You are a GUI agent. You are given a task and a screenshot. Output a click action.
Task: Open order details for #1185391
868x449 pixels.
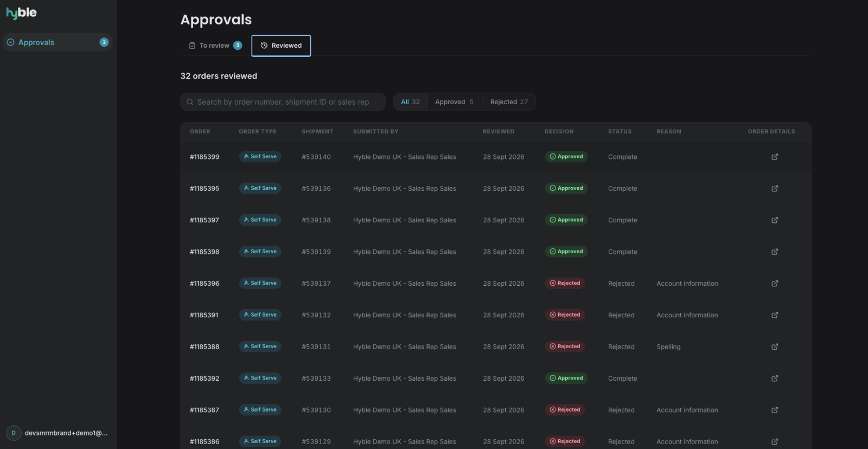[775, 315]
